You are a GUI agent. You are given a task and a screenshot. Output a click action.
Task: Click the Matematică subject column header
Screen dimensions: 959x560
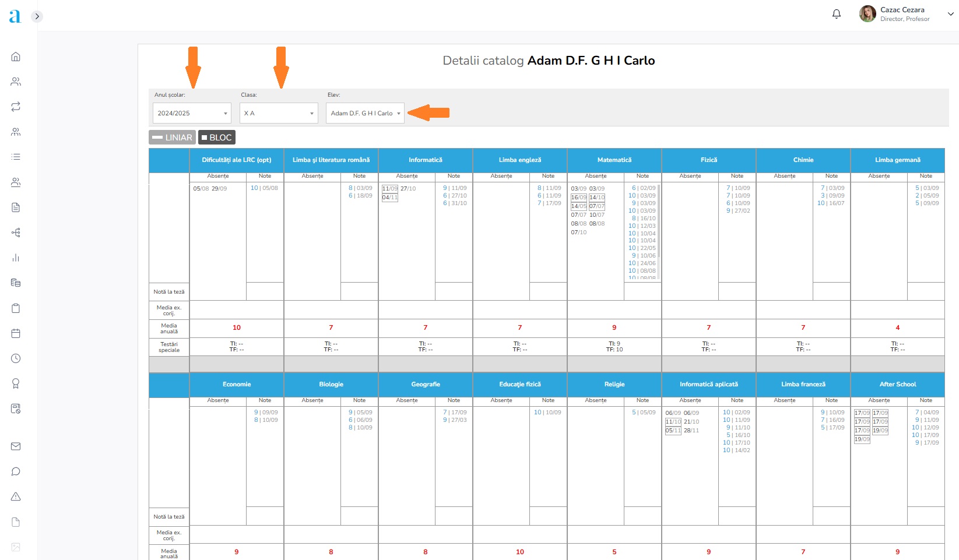(x=614, y=160)
